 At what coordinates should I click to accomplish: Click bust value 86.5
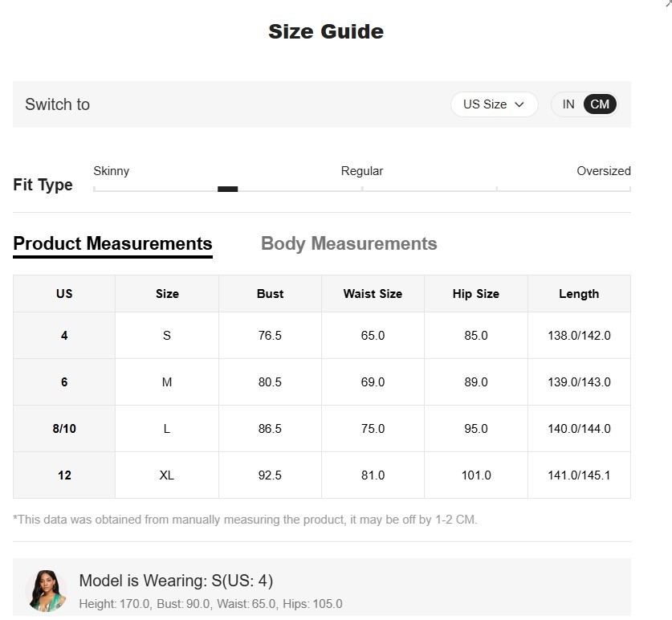click(270, 428)
